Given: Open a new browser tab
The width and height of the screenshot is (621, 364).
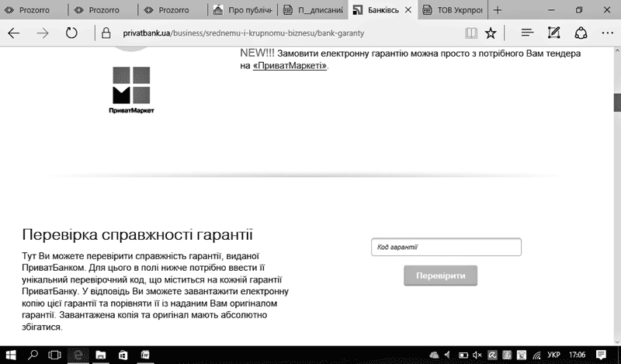Looking at the screenshot, I should tap(498, 11).
